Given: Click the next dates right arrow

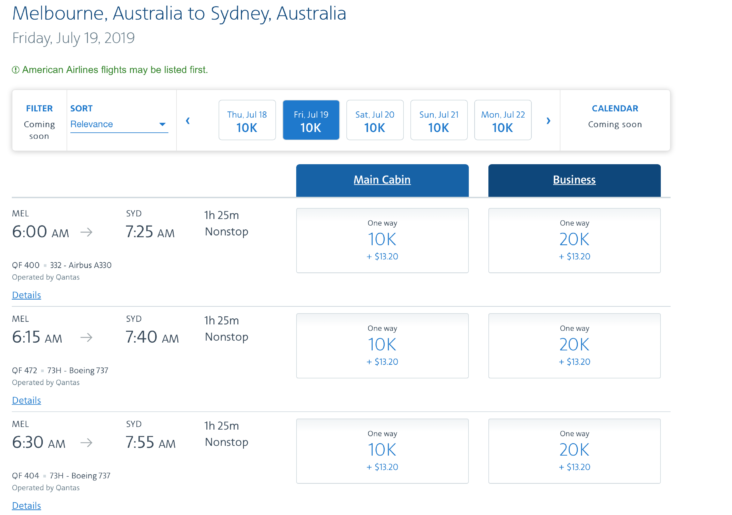Looking at the screenshot, I should tap(548, 121).
